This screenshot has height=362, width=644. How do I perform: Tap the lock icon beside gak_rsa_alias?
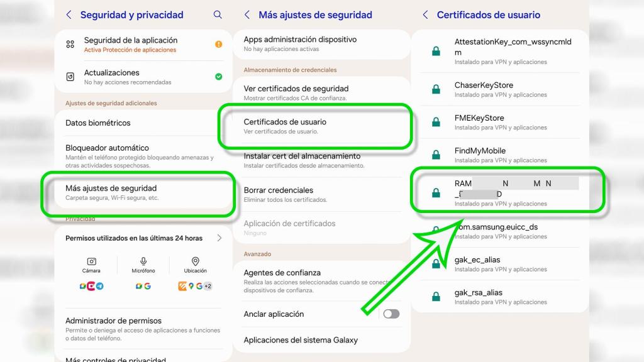(x=435, y=295)
